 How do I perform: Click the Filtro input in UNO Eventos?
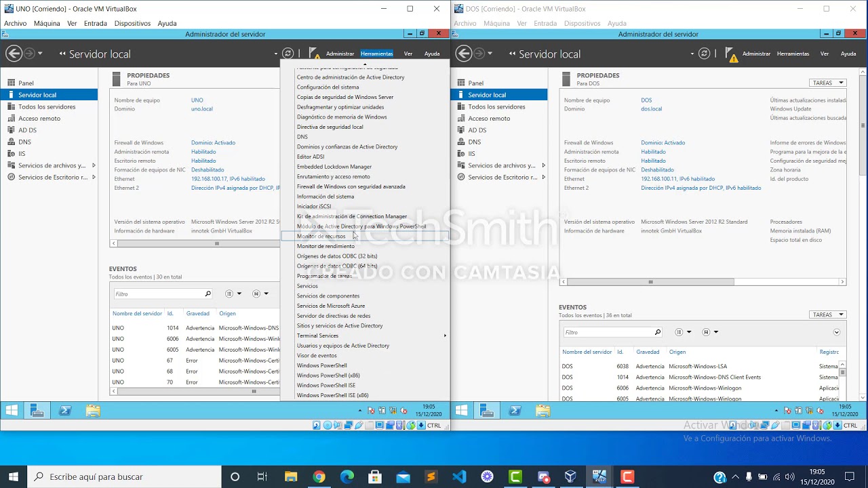pos(158,294)
